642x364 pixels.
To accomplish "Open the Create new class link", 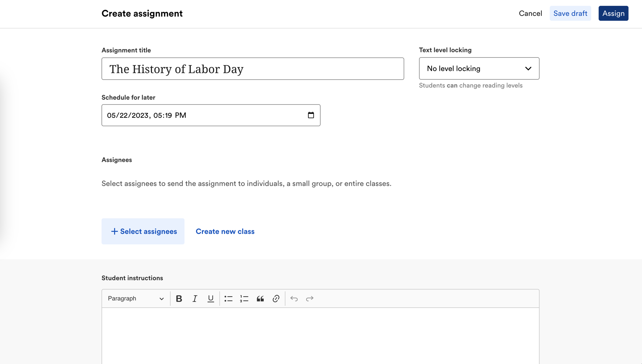I will pos(225,231).
